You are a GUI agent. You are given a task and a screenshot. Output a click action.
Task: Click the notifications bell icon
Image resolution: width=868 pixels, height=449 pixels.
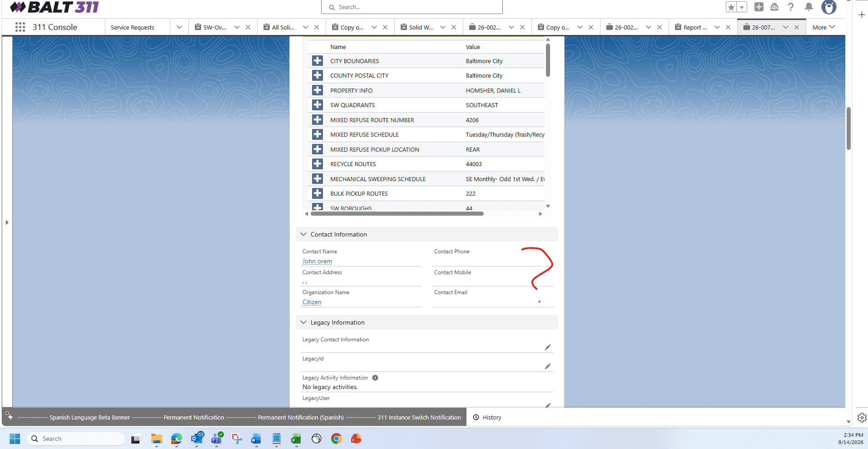tap(809, 7)
